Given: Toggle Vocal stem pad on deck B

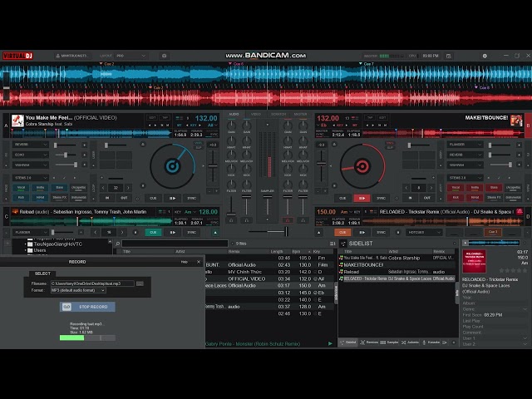Looking at the screenshot, I should 456,188.
